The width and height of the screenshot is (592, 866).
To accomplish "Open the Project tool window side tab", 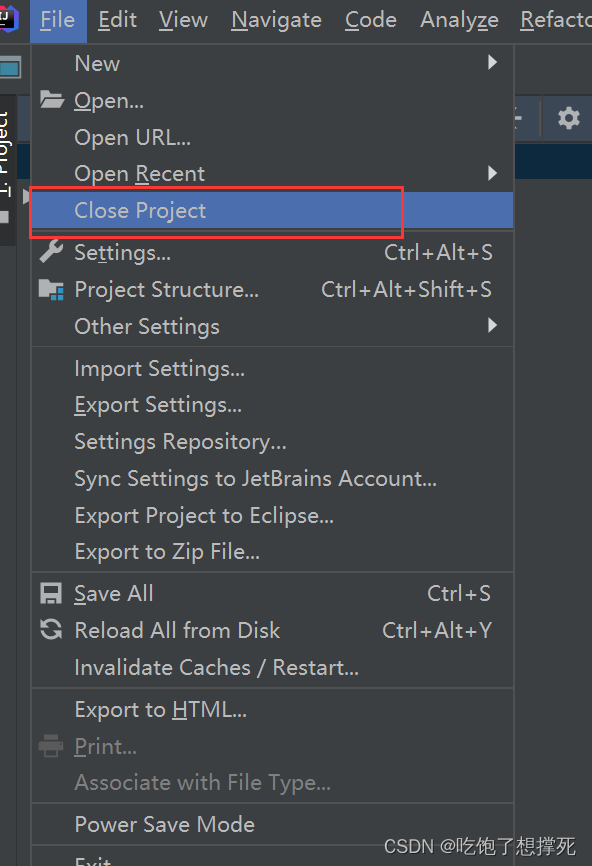I will click(x=6, y=154).
